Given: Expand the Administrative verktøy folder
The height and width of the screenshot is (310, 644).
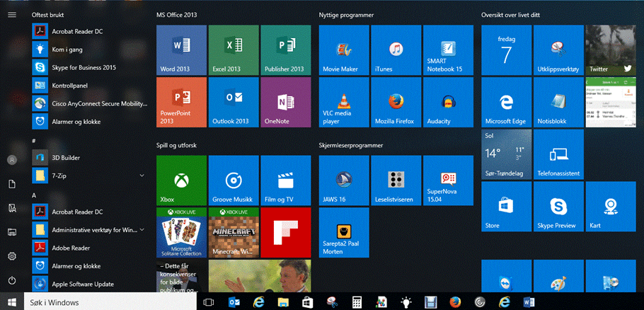Looking at the screenshot, I should 142,230.
